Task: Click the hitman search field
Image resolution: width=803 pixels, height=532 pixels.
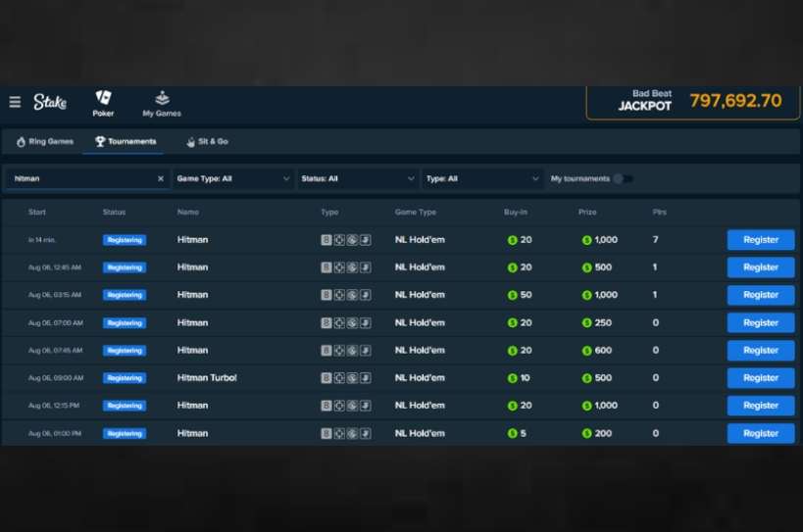Action: tap(82, 178)
